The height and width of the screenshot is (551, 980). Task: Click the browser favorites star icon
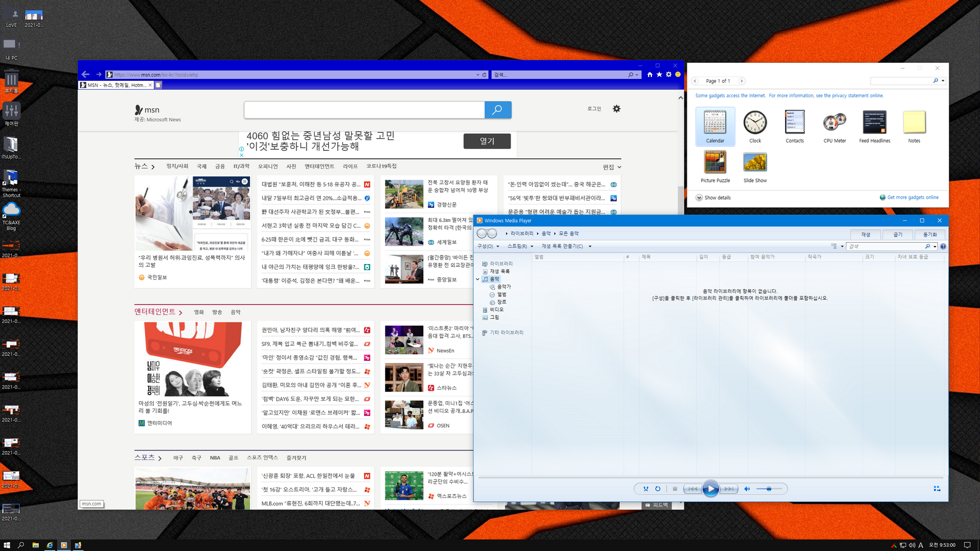pyautogui.click(x=659, y=75)
